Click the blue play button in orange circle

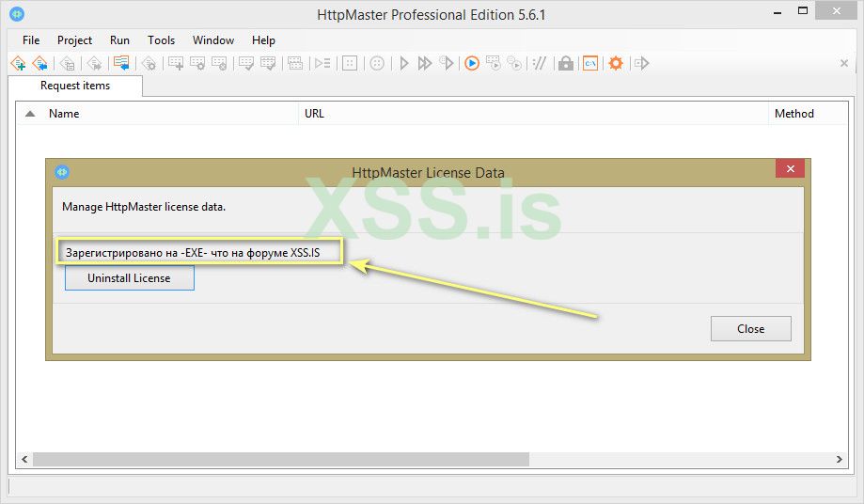pos(472,63)
